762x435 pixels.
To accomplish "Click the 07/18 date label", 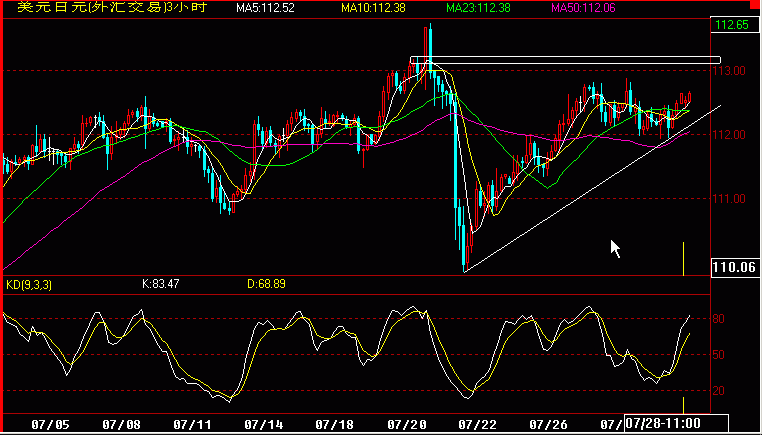I will [x=335, y=425].
